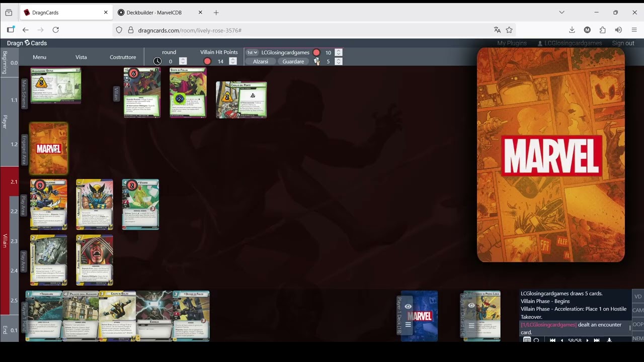644x362 pixels.
Task: Select the face-down Marvel card in Engaged Area
Action: click(x=49, y=148)
